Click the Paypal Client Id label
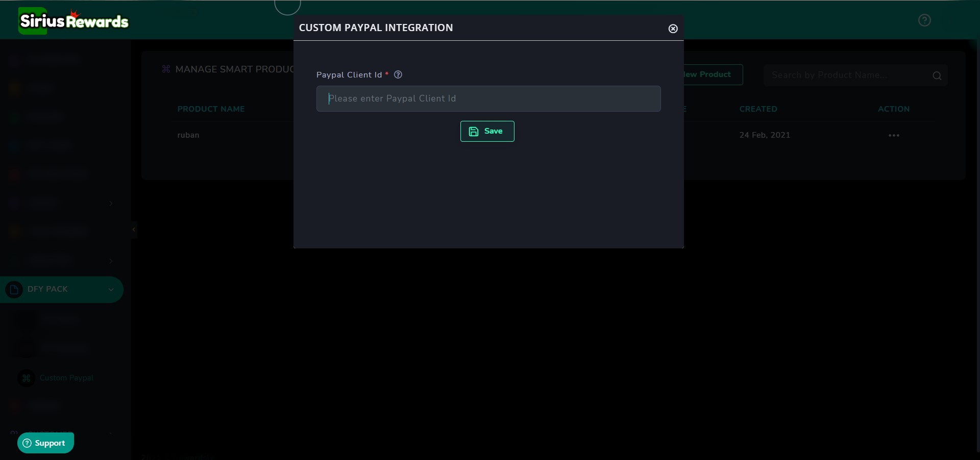The image size is (980, 460). pyautogui.click(x=349, y=75)
